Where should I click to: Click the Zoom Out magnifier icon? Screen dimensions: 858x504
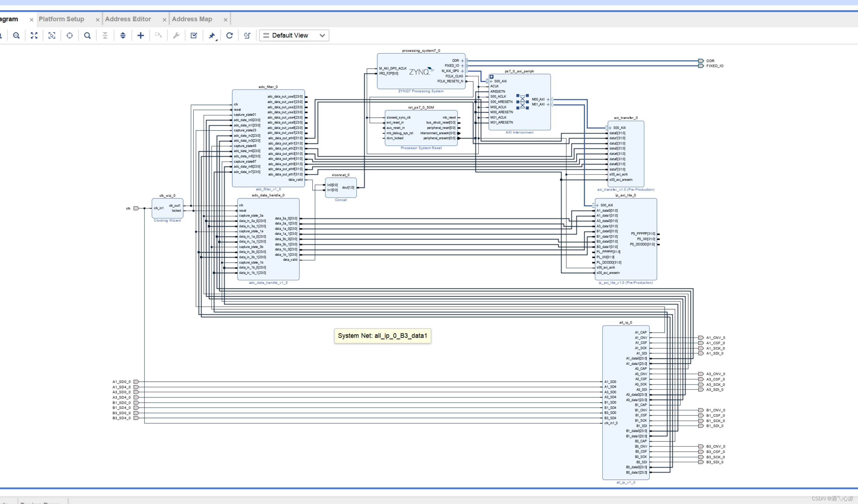[16, 35]
